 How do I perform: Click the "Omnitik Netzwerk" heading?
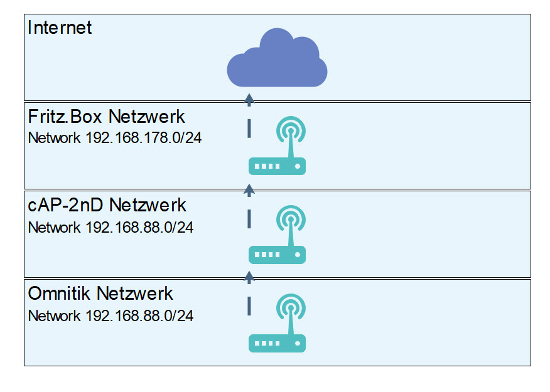pyautogui.click(x=100, y=294)
